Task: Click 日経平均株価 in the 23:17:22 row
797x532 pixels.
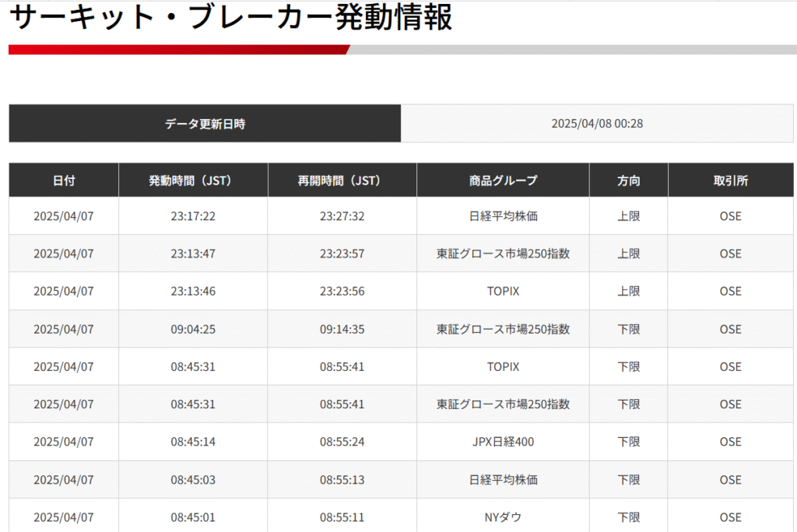Action: pos(504,216)
